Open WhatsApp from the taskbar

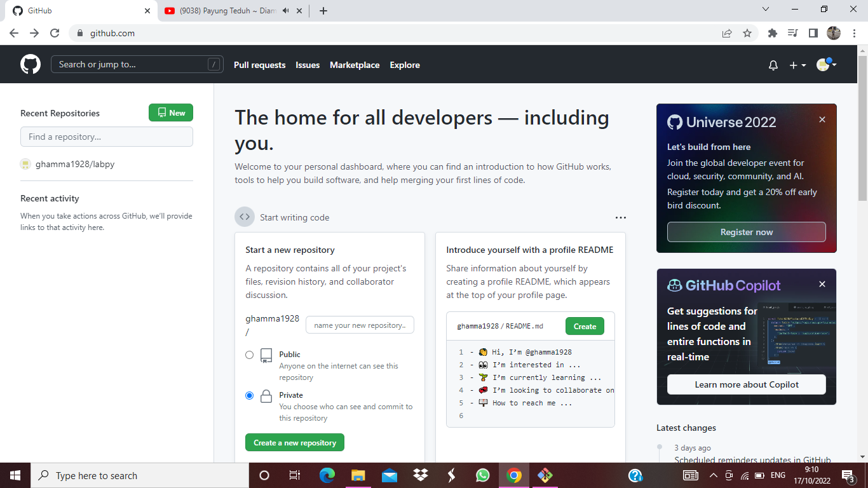coord(483,475)
